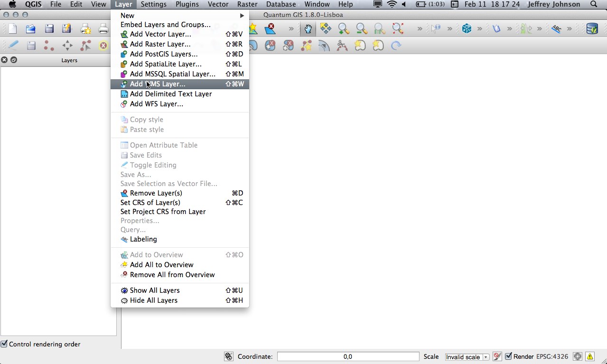This screenshot has height=364, width=607.
Task: Expand overflow chevron after Zoom Full icon
Action: click(x=420, y=29)
